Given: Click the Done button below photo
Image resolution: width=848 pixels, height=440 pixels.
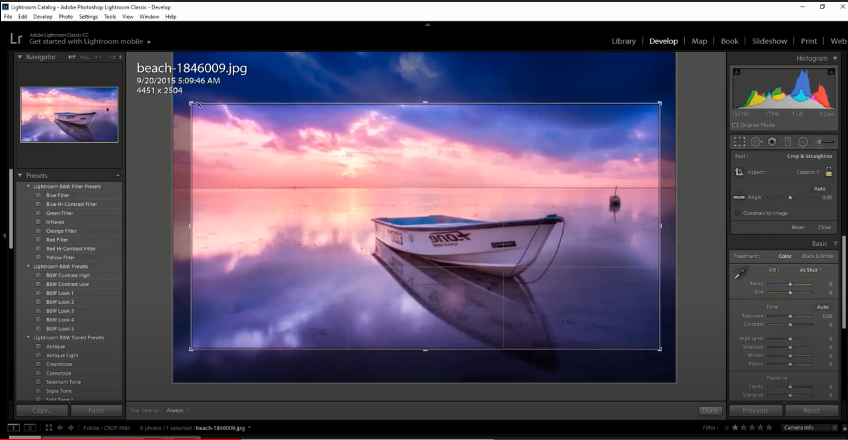Looking at the screenshot, I should [709, 410].
